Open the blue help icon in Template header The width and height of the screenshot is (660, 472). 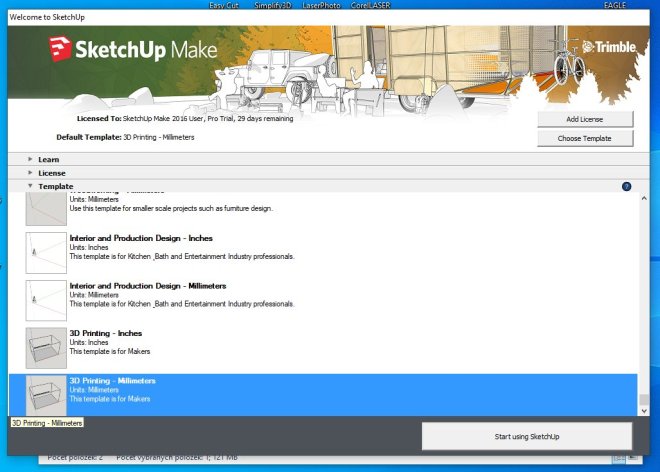(x=626, y=187)
